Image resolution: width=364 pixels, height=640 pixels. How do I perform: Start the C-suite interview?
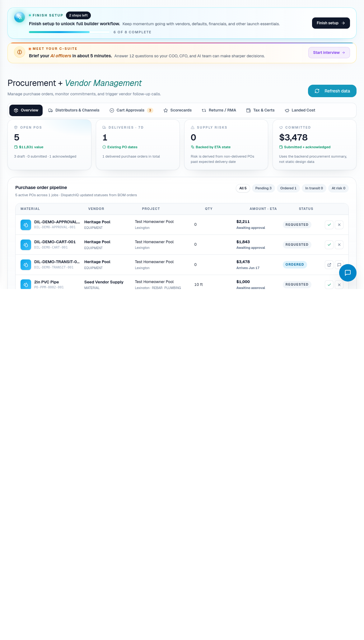pyautogui.click(x=329, y=53)
